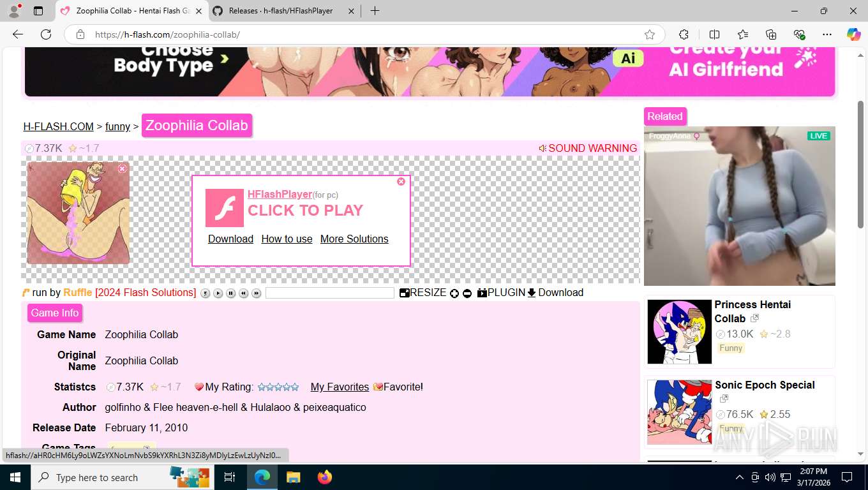The image size is (868, 490).
Task: Reload the page with the refresh icon
Action: [46, 34]
